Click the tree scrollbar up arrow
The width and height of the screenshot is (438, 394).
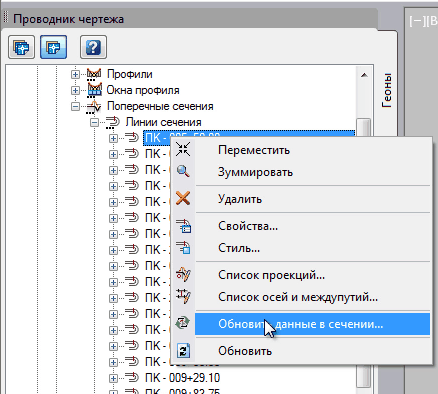coord(364,75)
